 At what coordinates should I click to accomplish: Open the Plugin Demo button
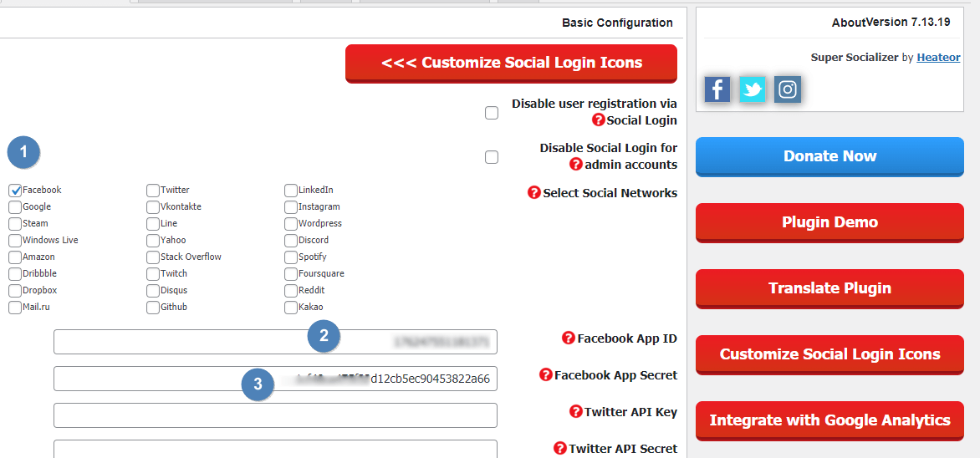coord(830,222)
